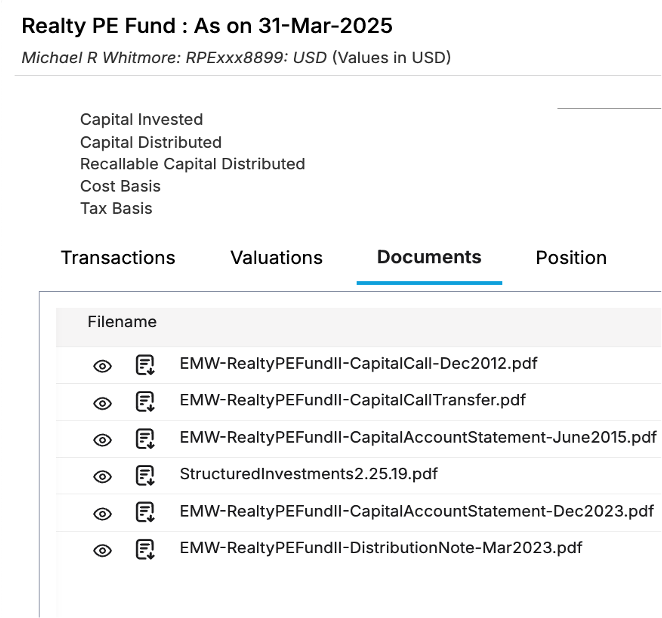Open EMW-RealtyPEFundII-CapitalCall-Dec2012.pdf filename link
The image size is (662, 618).
tap(358, 364)
